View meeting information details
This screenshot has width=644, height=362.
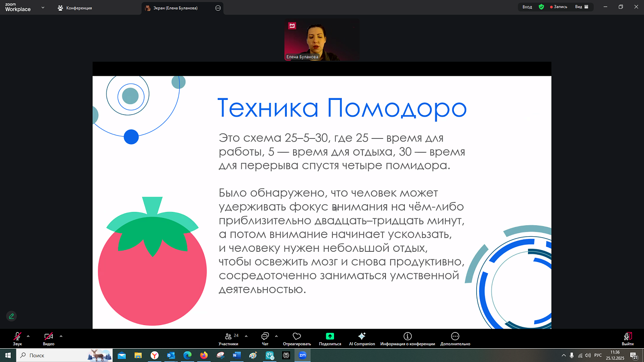point(407,339)
